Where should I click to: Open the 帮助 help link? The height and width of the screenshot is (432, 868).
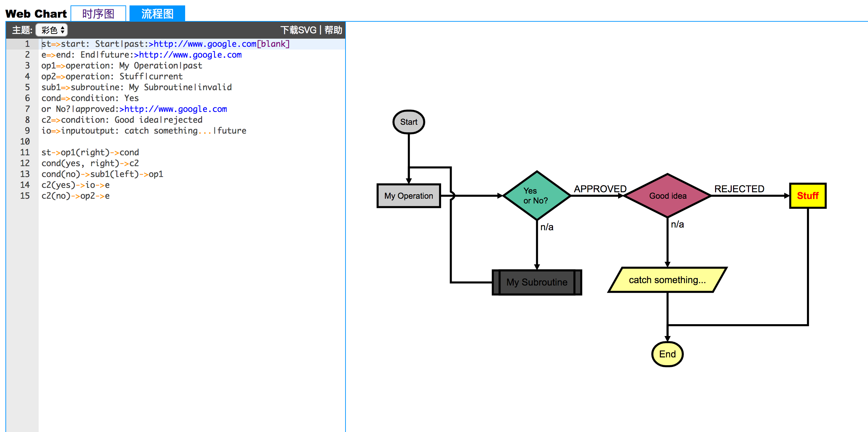click(333, 30)
